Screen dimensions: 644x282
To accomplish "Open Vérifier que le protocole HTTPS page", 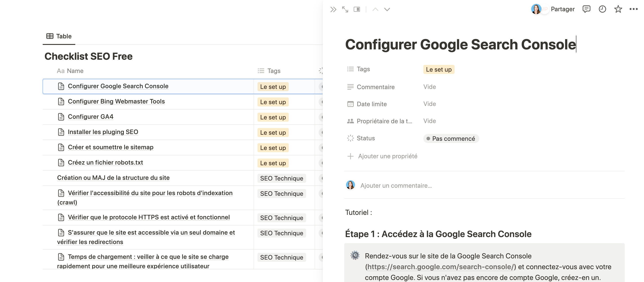I will (x=149, y=217).
